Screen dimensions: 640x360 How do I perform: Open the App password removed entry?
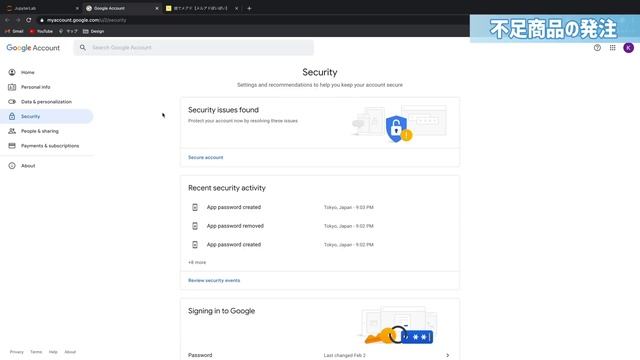click(320, 226)
